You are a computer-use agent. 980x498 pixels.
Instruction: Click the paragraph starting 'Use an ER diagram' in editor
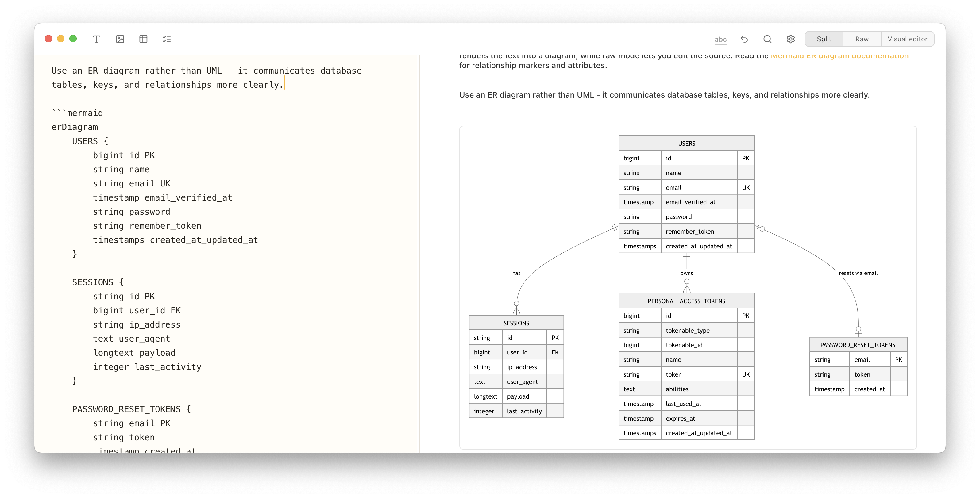click(206, 78)
